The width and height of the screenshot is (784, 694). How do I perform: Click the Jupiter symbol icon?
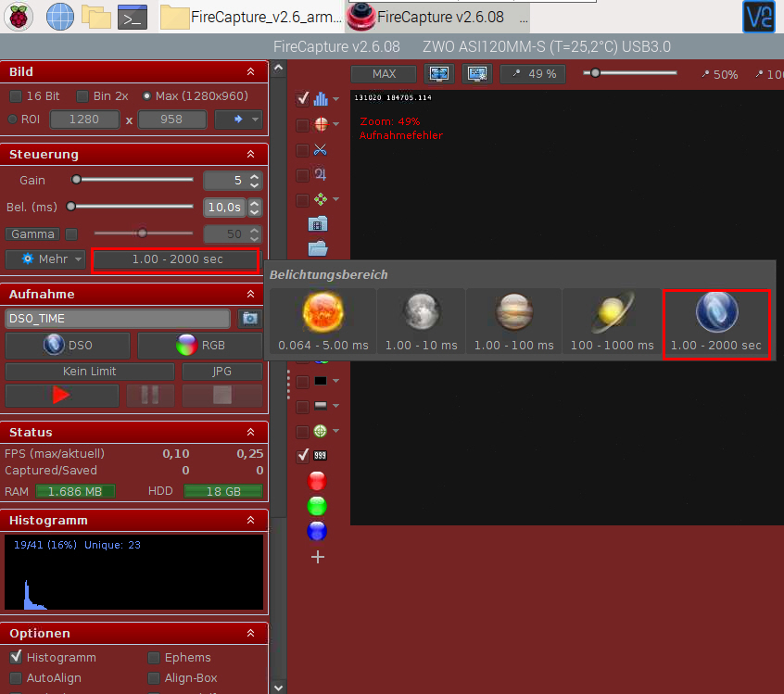pyautogui.click(x=320, y=174)
